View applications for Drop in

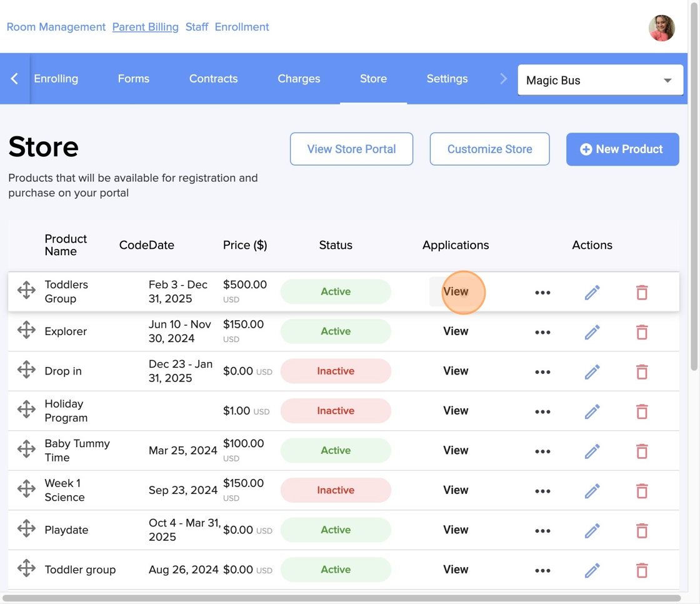pos(456,371)
